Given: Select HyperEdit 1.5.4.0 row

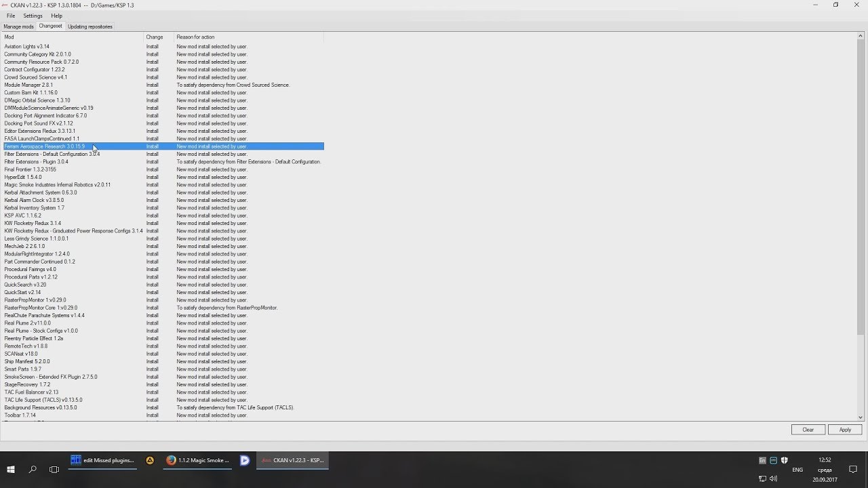Looking at the screenshot, I should pyautogui.click(x=163, y=177).
